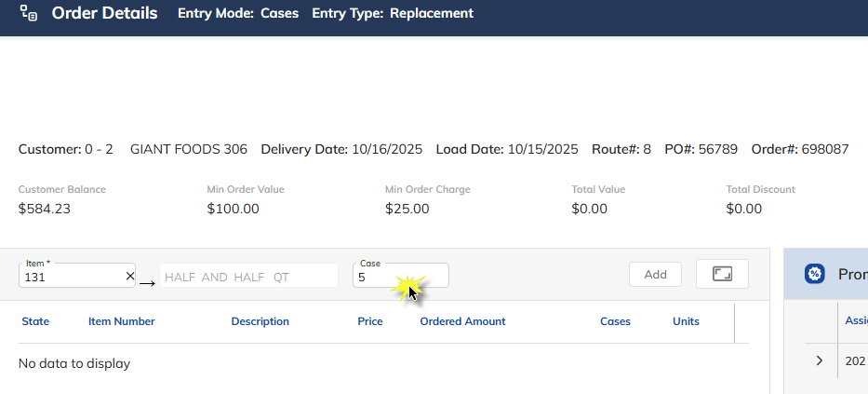Sort by Ordered Amount column header
Image resolution: width=868 pixels, height=394 pixels.
point(462,321)
